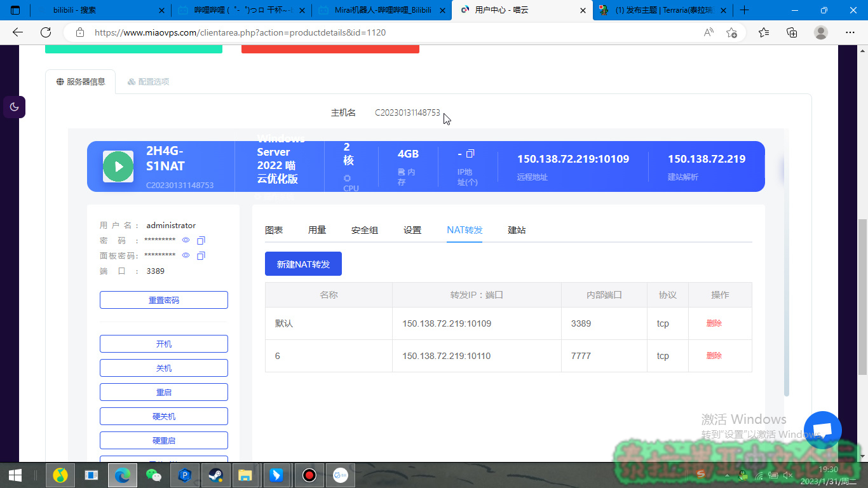The height and width of the screenshot is (488, 868).
Task: Switch to the 哔哩哔哩 干杯 tab
Action: (x=241, y=10)
